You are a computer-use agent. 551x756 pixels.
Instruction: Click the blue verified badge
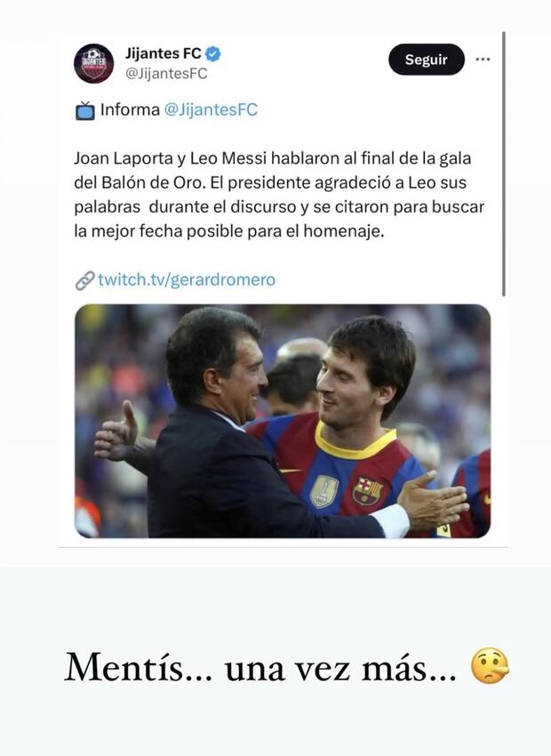[213, 54]
